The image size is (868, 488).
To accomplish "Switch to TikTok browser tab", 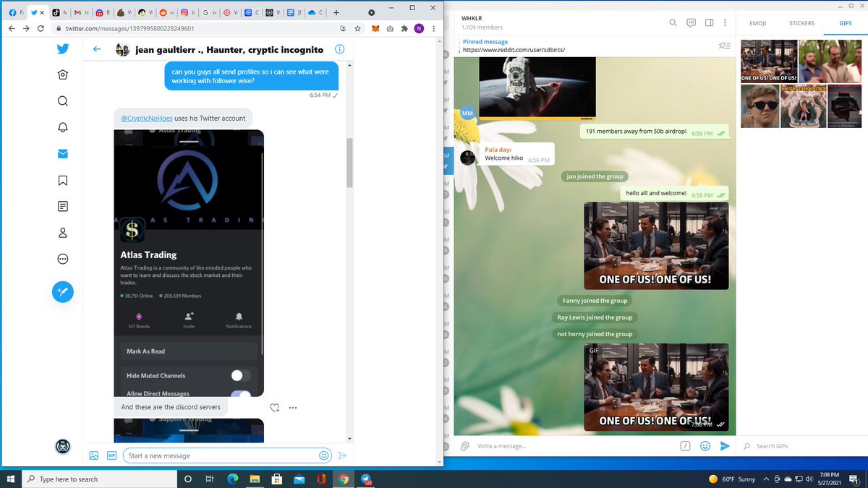I will pyautogui.click(x=60, y=12).
